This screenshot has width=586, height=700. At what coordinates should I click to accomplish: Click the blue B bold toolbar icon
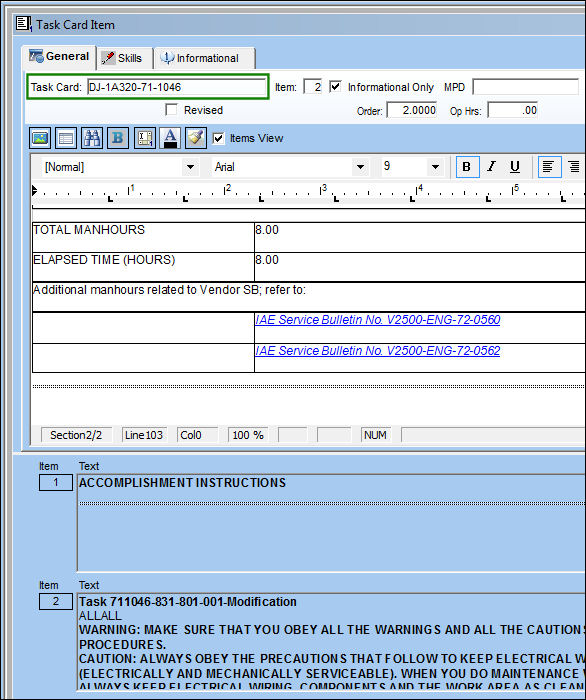click(x=118, y=138)
